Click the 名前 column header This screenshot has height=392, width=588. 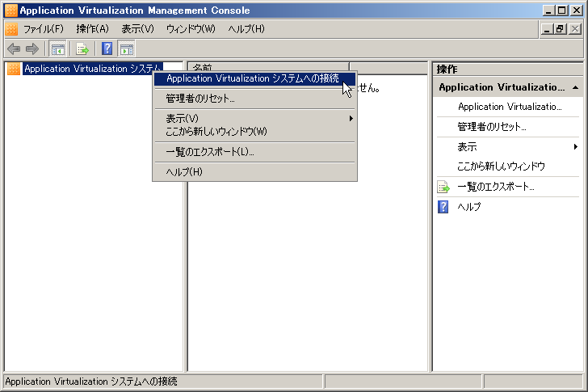point(268,67)
